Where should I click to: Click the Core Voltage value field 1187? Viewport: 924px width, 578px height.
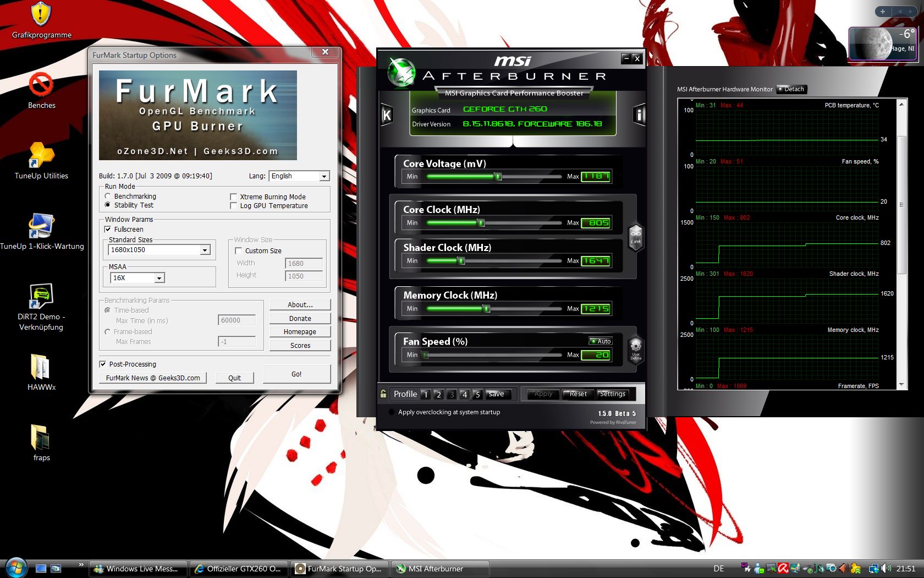point(596,177)
